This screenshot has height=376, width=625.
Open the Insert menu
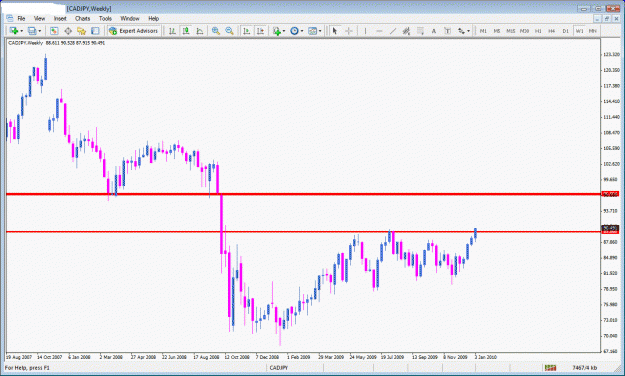pos(60,18)
